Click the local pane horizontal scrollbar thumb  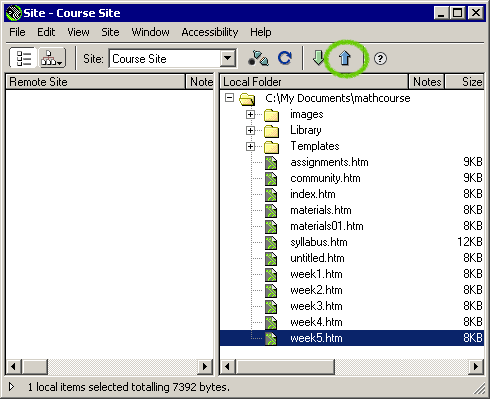pos(285,367)
